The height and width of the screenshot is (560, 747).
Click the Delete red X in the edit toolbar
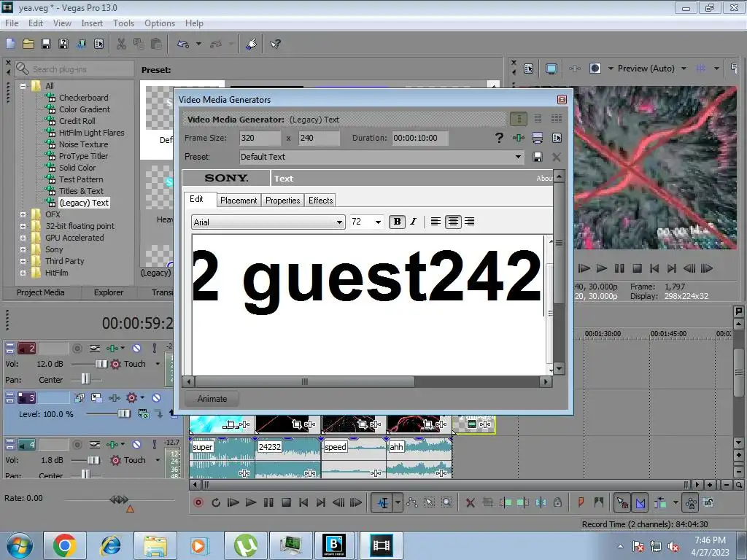point(471,502)
